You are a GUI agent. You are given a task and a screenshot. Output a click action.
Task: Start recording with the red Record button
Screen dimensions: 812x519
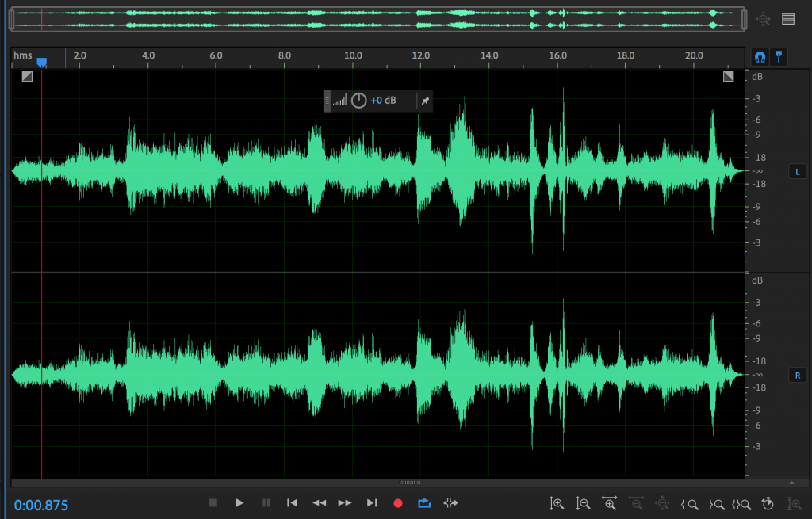click(398, 503)
